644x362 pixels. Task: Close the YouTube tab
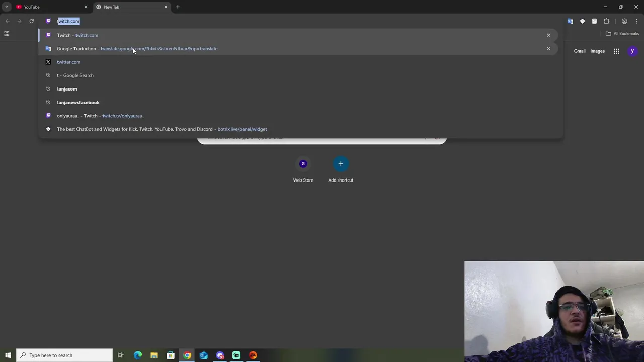click(86, 7)
